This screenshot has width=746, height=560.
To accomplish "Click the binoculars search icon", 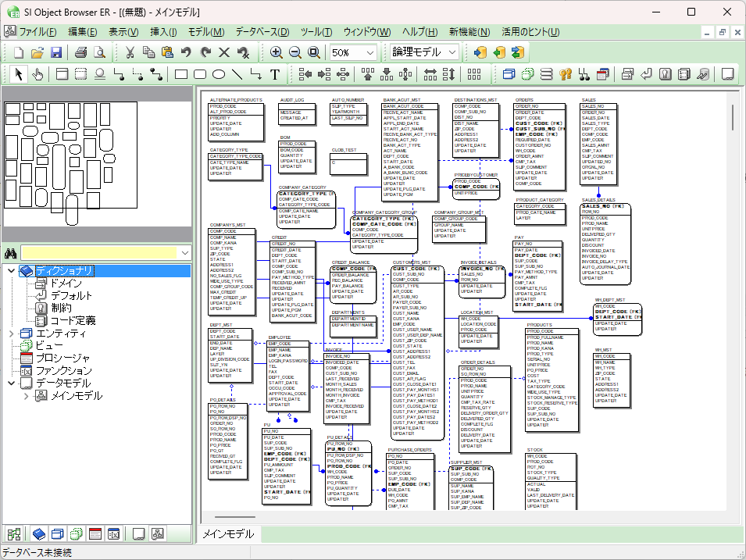I will pyautogui.click(x=11, y=252).
